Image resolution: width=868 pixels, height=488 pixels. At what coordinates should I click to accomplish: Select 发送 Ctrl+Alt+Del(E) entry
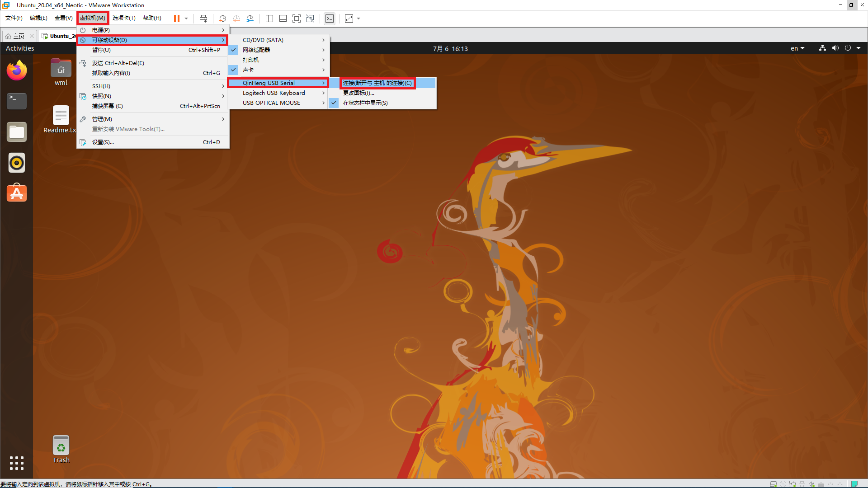pos(153,63)
